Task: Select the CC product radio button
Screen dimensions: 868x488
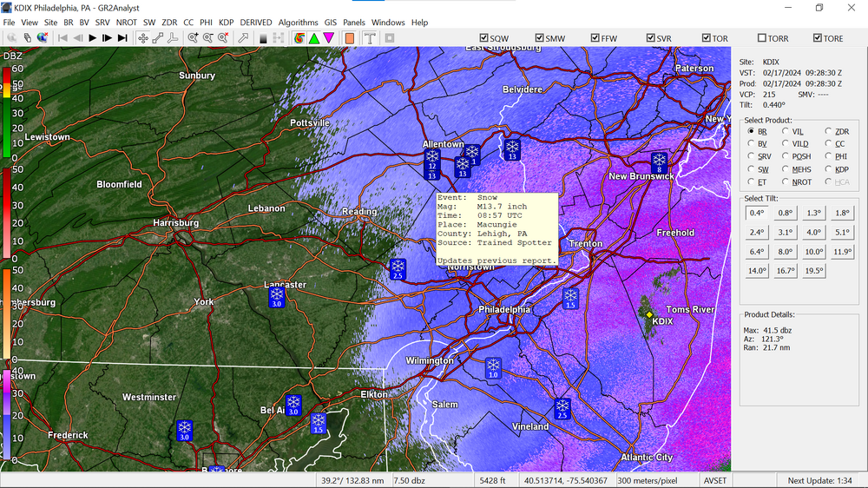Action: [828, 143]
